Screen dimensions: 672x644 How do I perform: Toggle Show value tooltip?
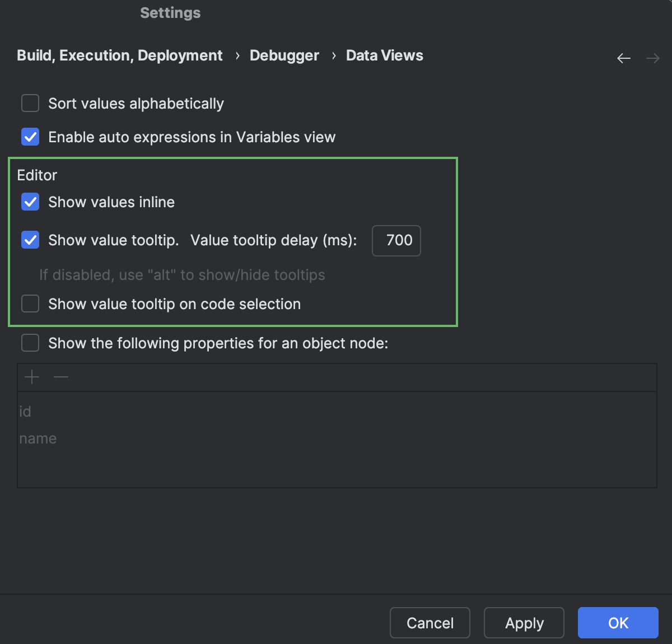click(x=30, y=240)
